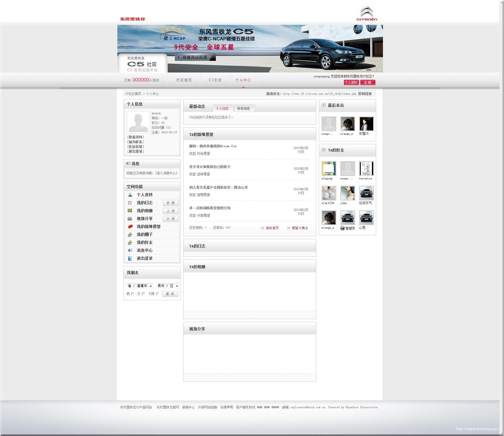The width and height of the screenshot is (504, 436).
Task: Select the 男 radio button
Action: tap(133, 294)
